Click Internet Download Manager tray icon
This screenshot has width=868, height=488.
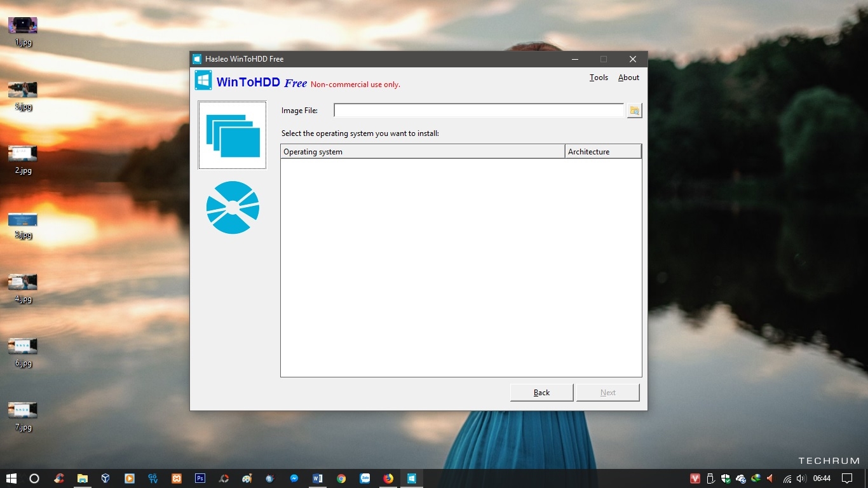[x=756, y=478]
